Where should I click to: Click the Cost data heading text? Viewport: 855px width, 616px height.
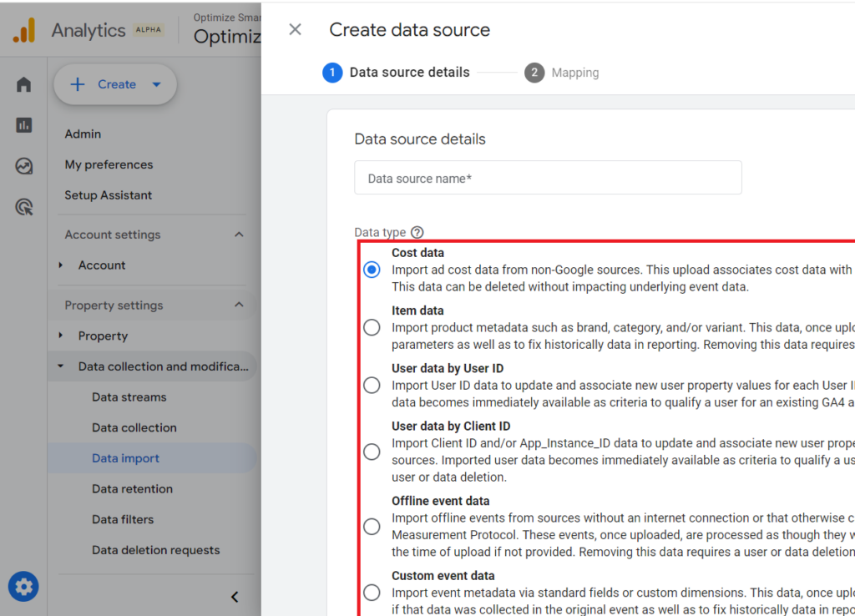417,253
